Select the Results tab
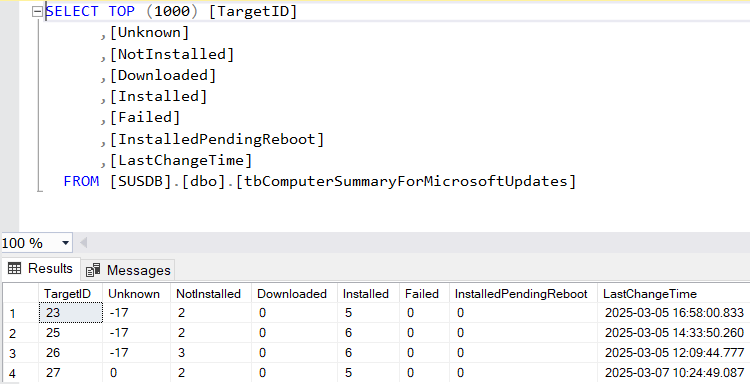This screenshot has width=750, height=384. tap(41, 269)
